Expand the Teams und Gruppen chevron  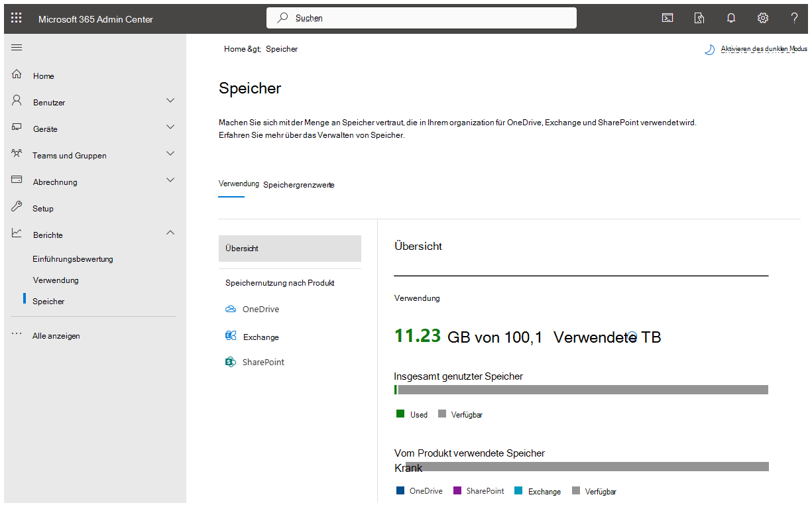click(x=170, y=154)
